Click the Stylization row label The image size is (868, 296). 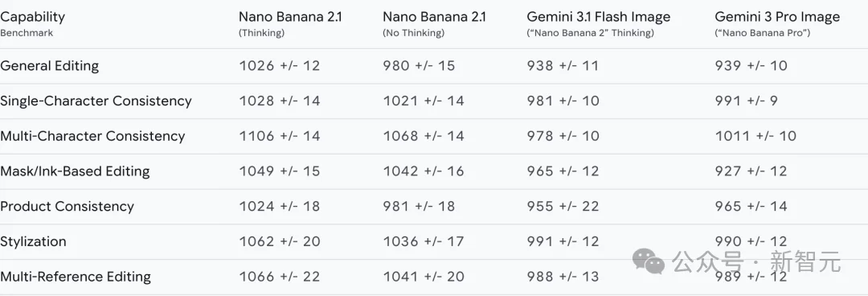33,241
